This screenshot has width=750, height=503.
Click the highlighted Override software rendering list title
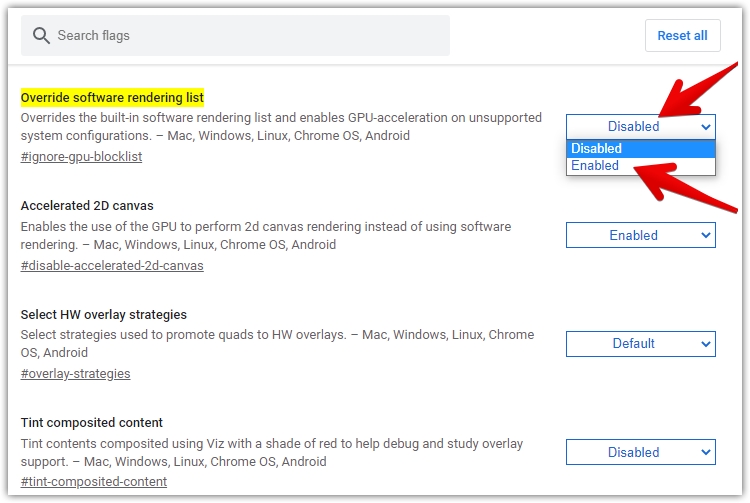tap(112, 98)
